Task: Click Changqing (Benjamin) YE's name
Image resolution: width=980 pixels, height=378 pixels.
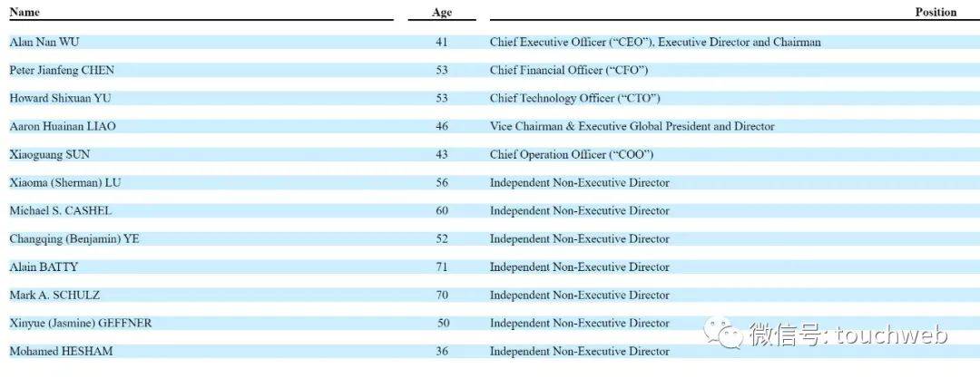Action: click(74, 238)
